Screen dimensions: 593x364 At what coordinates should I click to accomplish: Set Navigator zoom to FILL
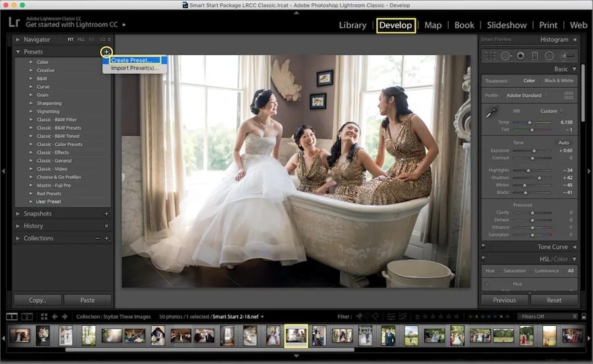coord(81,39)
